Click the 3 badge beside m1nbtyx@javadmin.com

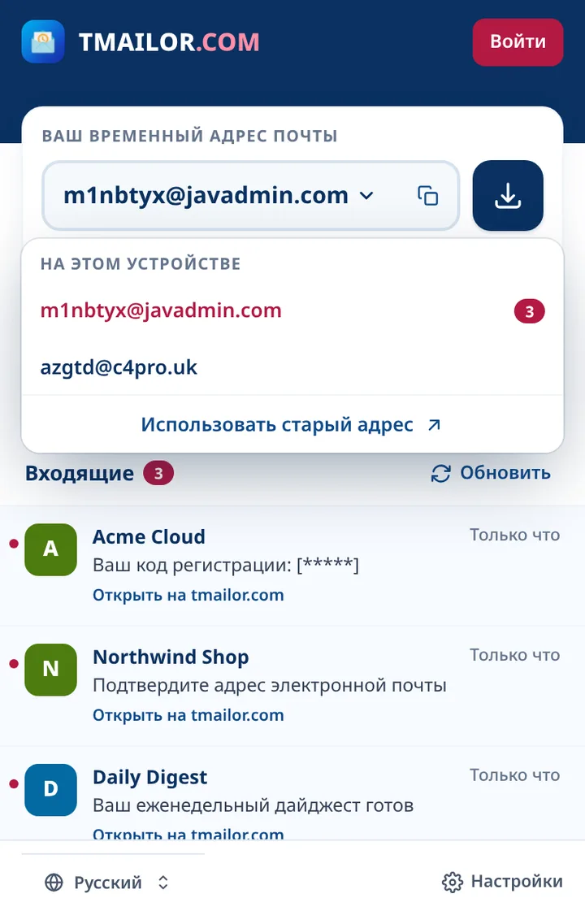(529, 311)
